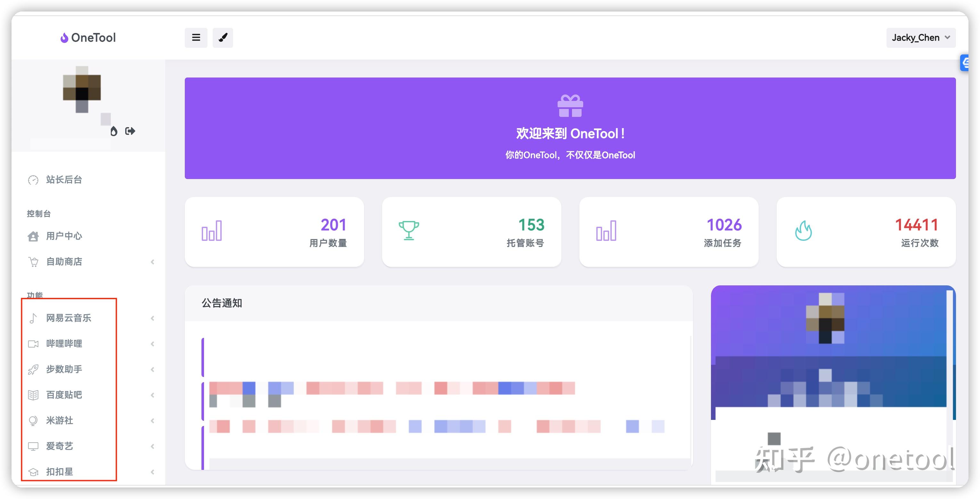Expand the 哔哩哔哩 submenu chevron
Viewport: 980px width, 499px height.
(x=152, y=344)
